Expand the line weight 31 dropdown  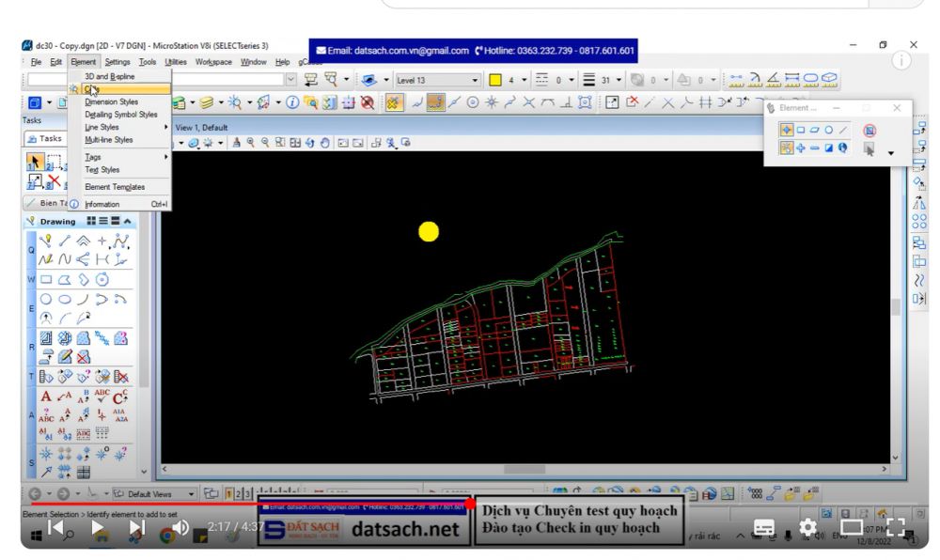click(x=619, y=80)
